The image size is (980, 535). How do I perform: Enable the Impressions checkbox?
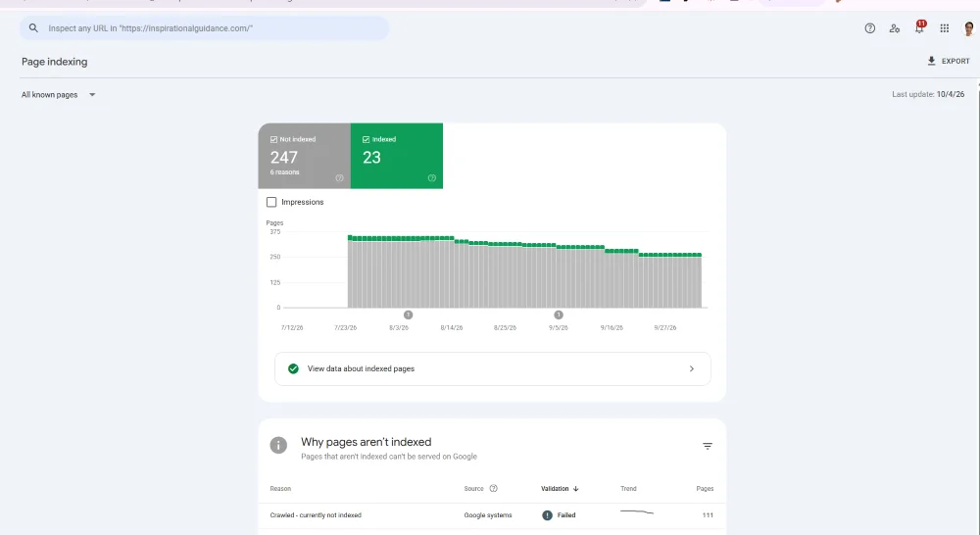pos(271,202)
